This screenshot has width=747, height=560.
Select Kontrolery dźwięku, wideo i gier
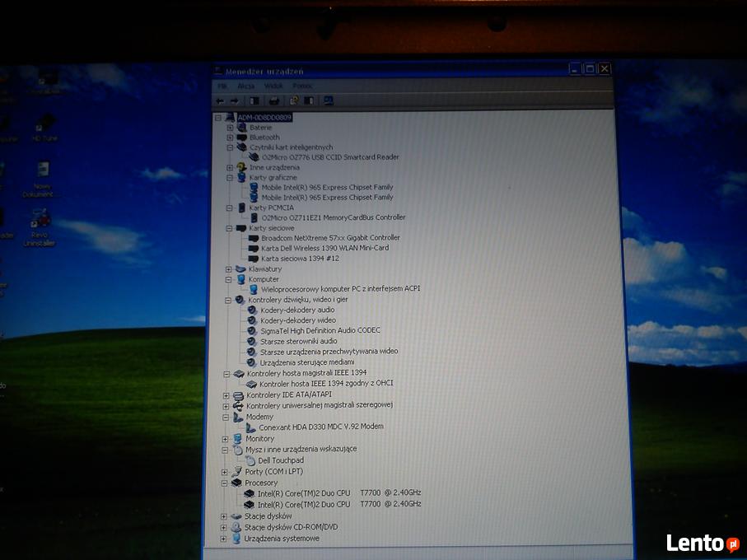298,300
